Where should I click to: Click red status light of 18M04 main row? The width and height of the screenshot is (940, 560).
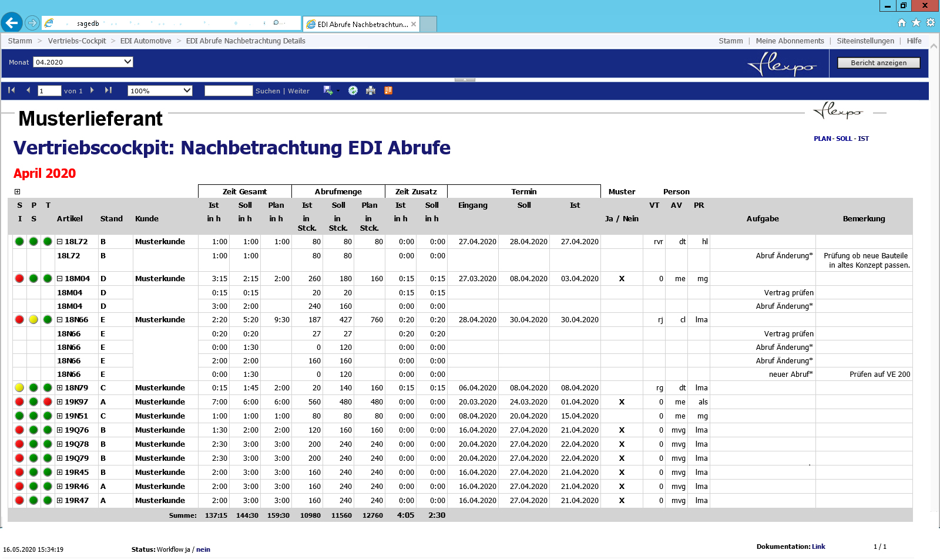(x=19, y=278)
